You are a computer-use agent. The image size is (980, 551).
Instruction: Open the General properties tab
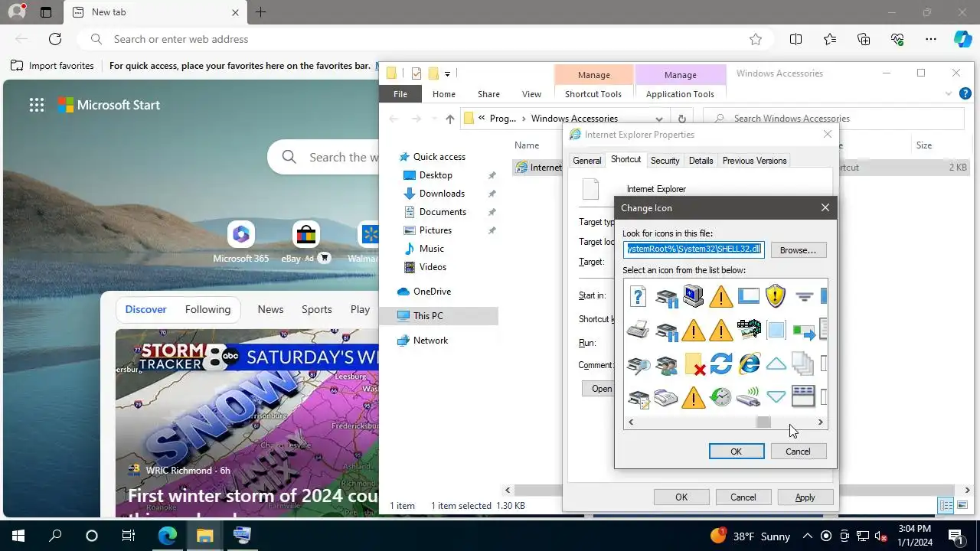[x=587, y=161]
